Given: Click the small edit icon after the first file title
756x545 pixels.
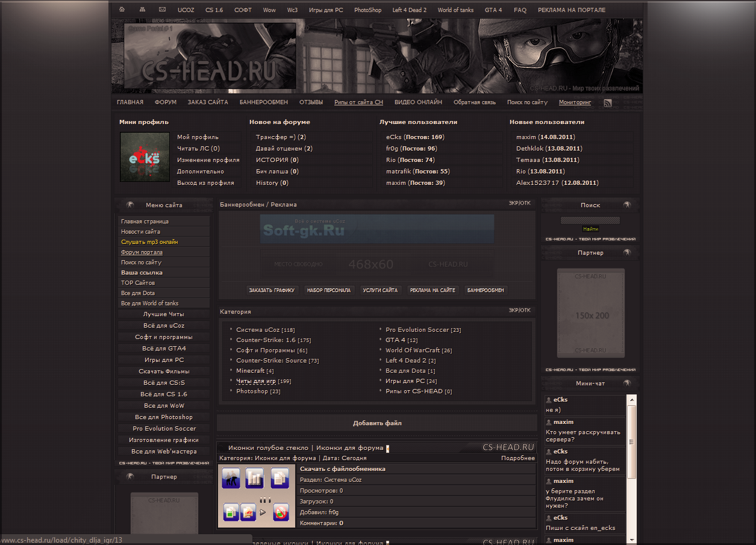Looking at the screenshot, I should point(388,448).
